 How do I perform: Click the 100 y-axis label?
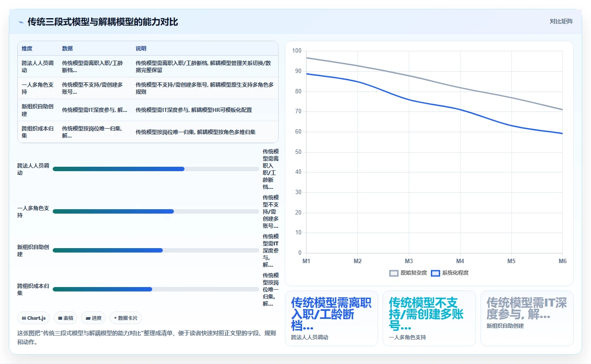point(297,51)
